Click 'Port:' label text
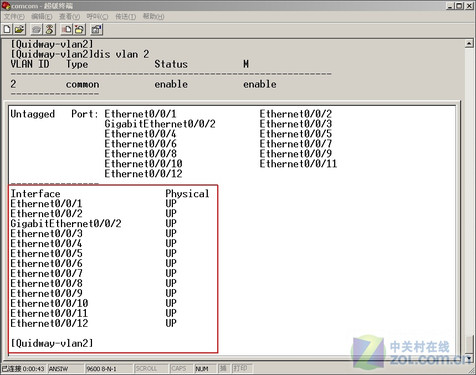This screenshot has height=375, width=476. 85,114
